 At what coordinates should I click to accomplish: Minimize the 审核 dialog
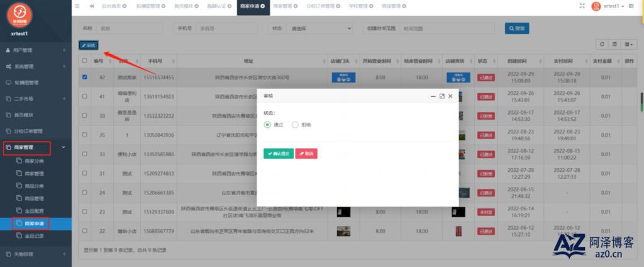433,96
